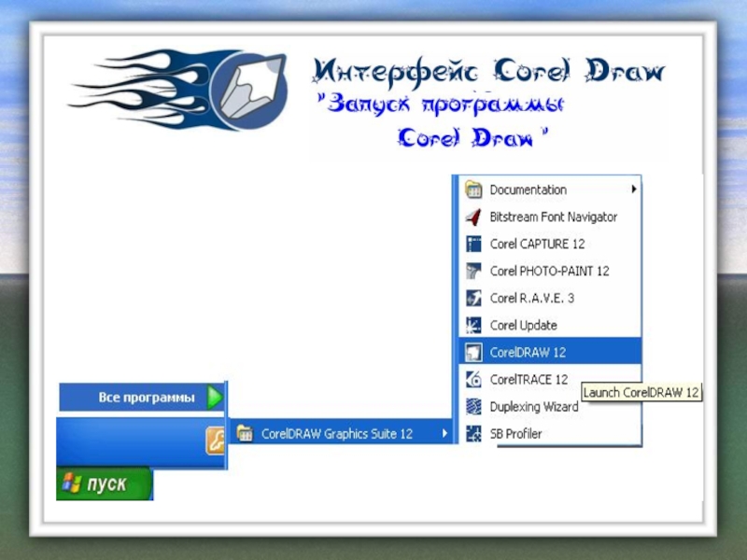Click the Corel CAPTURE 12 icon
The image size is (747, 560).
473,244
